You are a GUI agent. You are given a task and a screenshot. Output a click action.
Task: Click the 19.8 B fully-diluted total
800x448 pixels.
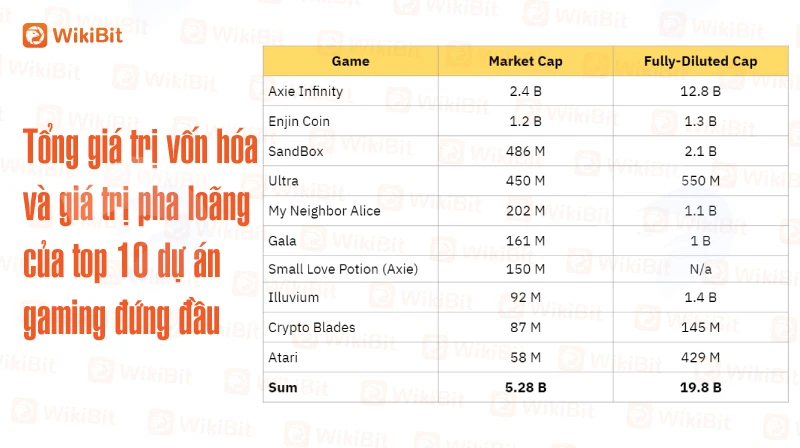click(701, 388)
